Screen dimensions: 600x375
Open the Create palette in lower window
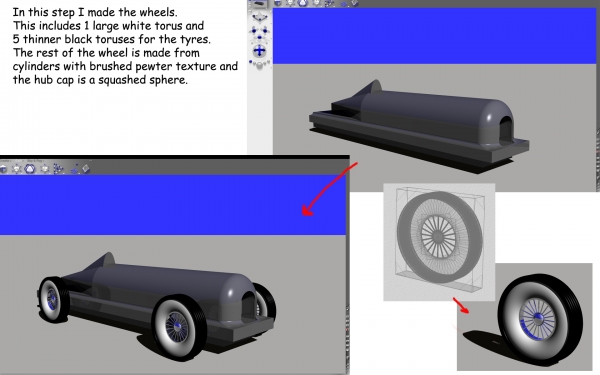[5, 161]
